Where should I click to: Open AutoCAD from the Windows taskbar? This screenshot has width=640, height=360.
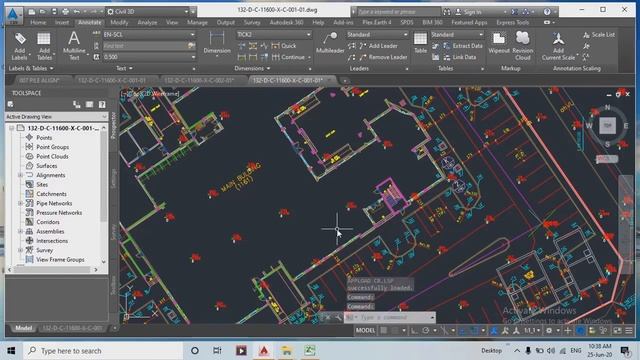tap(264, 350)
